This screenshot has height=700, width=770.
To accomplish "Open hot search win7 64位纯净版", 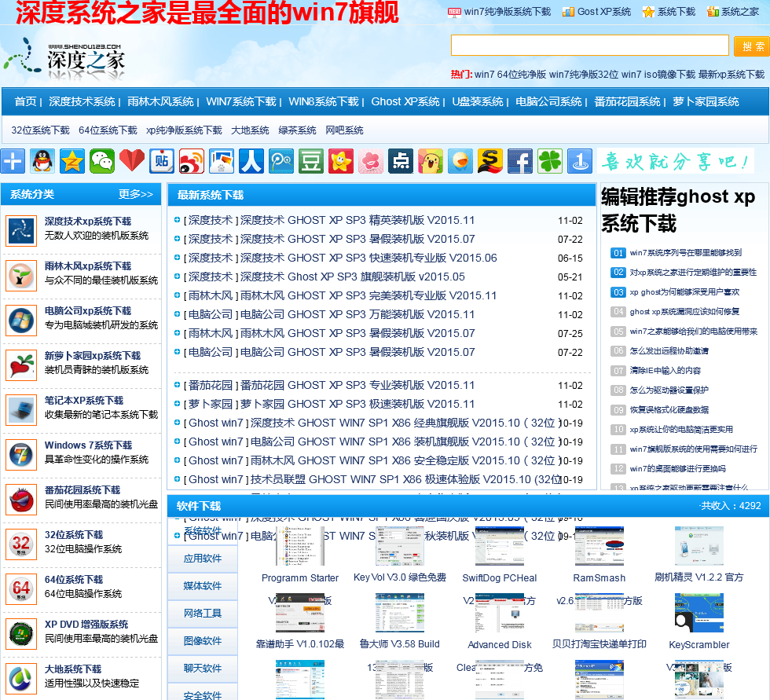I will click(510, 74).
